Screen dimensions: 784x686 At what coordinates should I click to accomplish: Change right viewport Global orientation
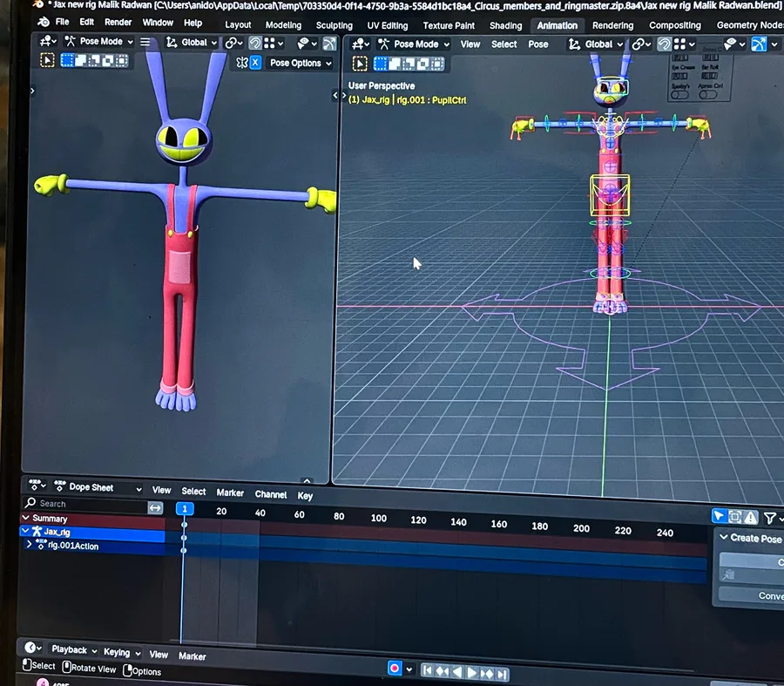(x=596, y=44)
